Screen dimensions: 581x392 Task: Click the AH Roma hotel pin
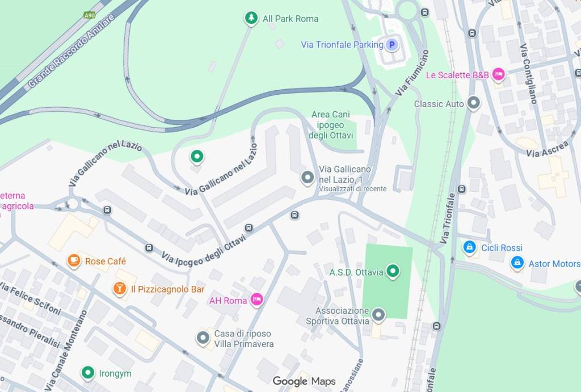[257, 300]
